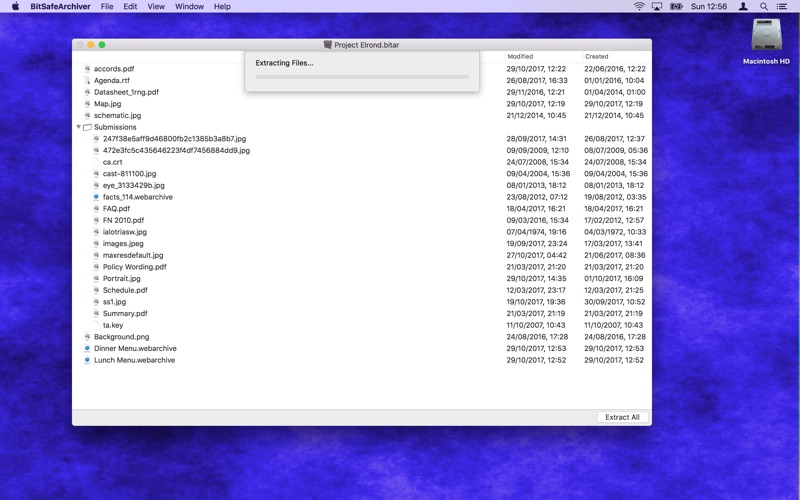Viewport: 800px width, 500px height.
Task: Open the BitSafeArchiver app menu
Action: (60, 6)
